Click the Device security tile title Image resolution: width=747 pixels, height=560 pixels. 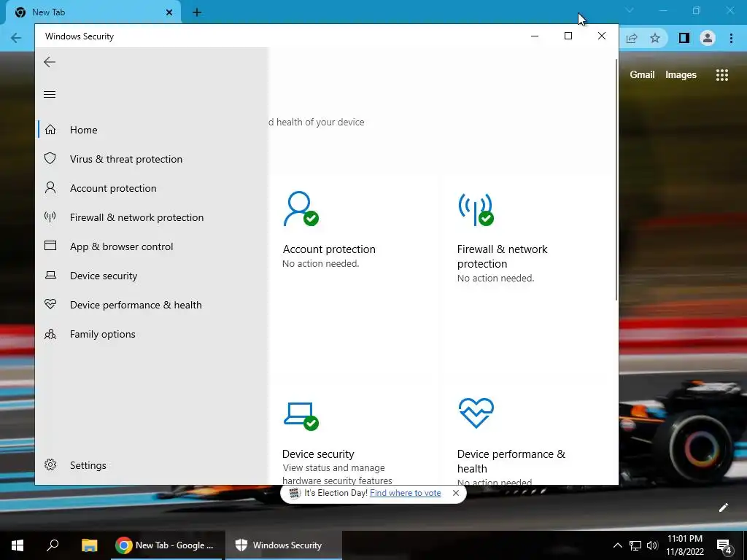(x=318, y=454)
